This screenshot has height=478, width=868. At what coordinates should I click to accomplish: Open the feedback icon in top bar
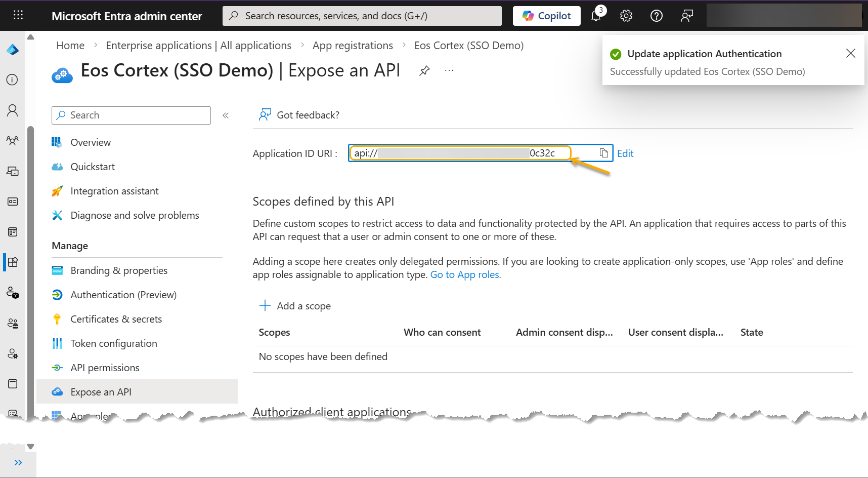(687, 16)
